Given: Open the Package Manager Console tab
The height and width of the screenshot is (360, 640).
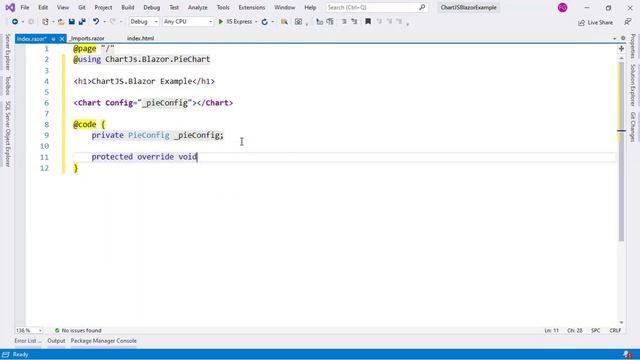Looking at the screenshot, I should [x=104, y=341].
